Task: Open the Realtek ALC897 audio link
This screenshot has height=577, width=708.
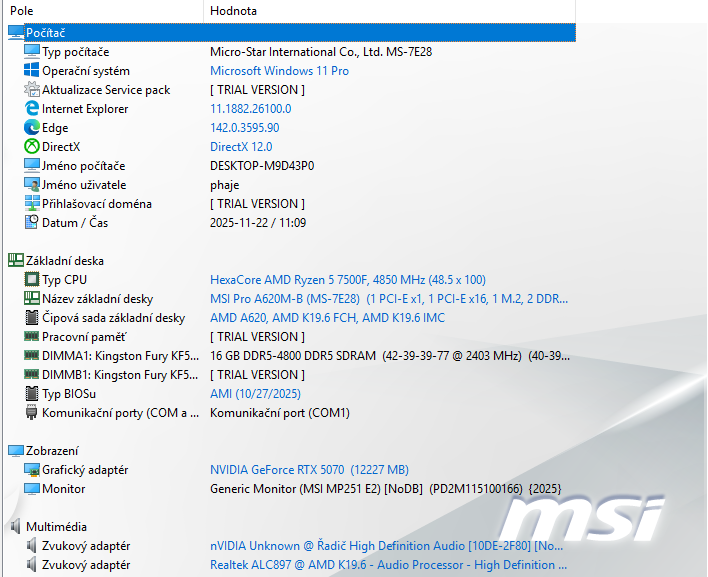Action: coord(388,565)
